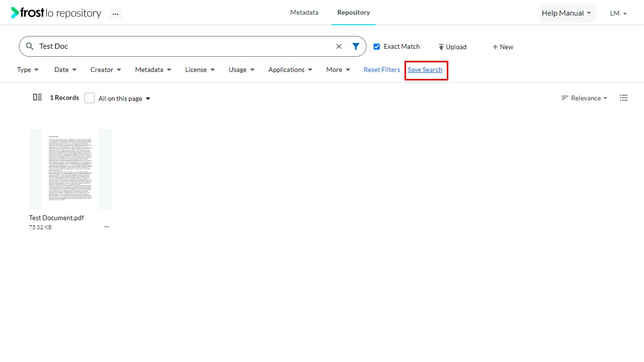Expand the Type filter dropdown
Viewport: 644px width, 362px height.
pyautogui.click(x=28, y=70)
